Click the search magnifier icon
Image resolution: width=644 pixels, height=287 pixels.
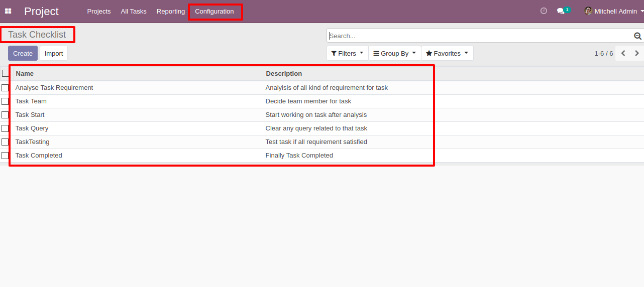click(637, 36)
